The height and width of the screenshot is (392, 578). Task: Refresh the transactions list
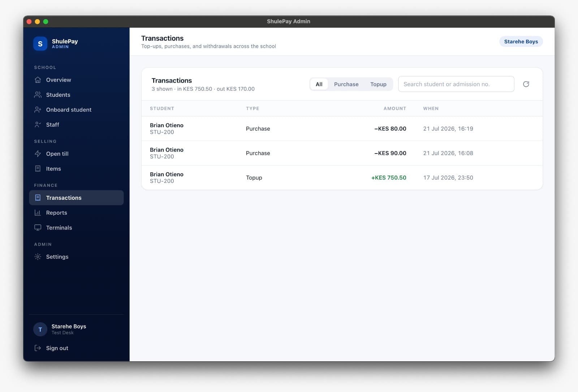526,84
